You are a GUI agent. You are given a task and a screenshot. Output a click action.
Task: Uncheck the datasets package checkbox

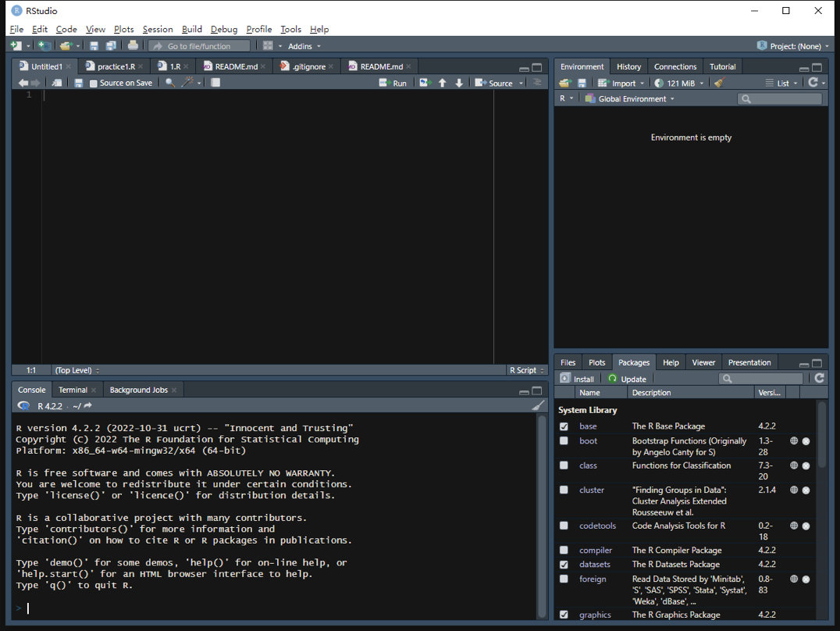pyautogui.click(x=564, y=564)
